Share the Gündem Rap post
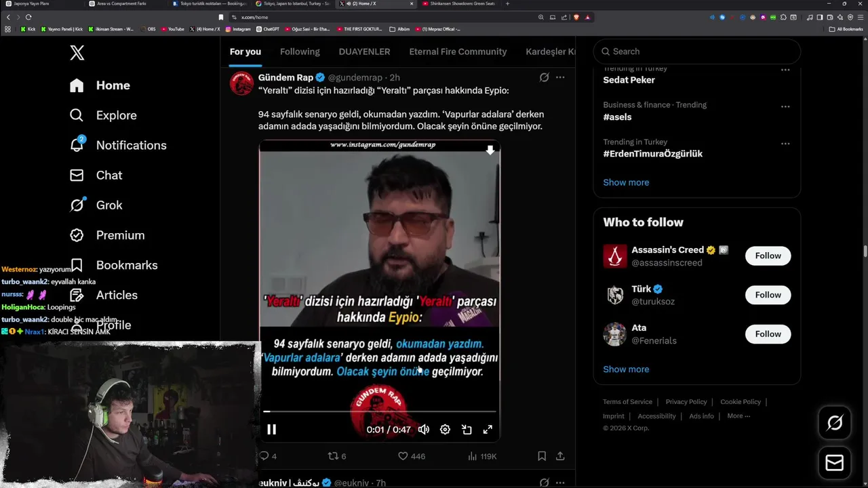Screen dimensions: 868x488 click(x=560, y=456)
